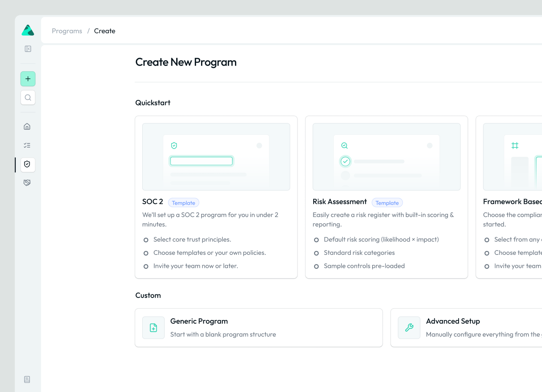Collapse the sidebar using panel toggle icon
Image resolution: width=542 pixels, height=392 pixels.
(28, 49)
